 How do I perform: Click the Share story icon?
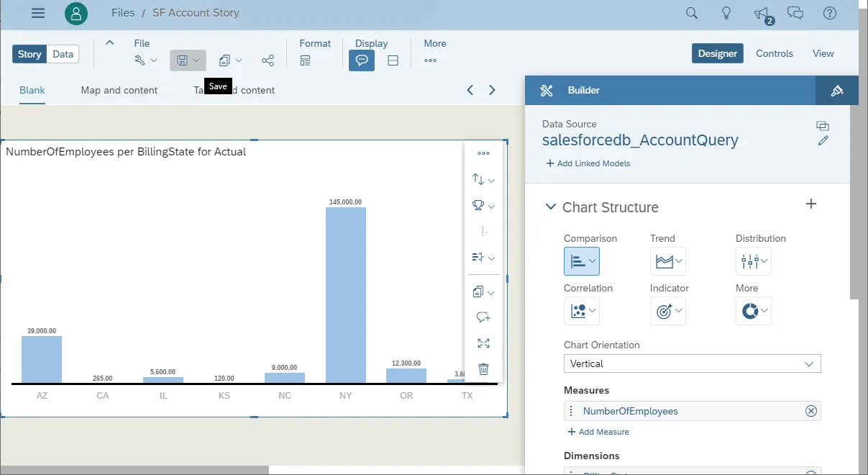268,60
